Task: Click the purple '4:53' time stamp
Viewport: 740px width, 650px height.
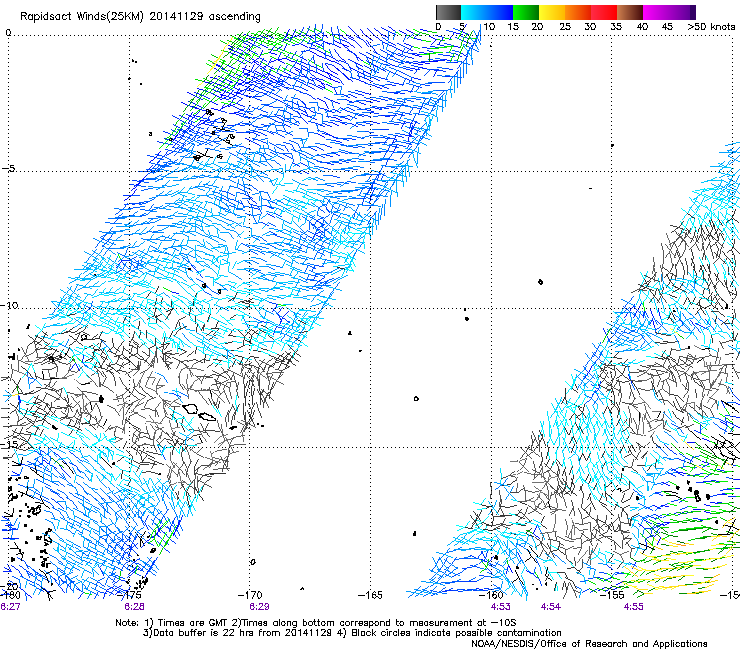Action: [x=501, y=607]
